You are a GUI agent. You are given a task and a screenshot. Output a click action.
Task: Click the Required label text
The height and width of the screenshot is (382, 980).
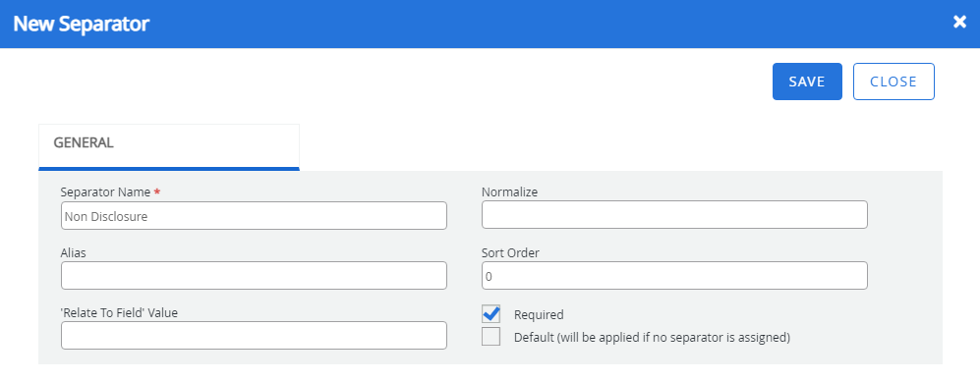click(x=538, y=314)
